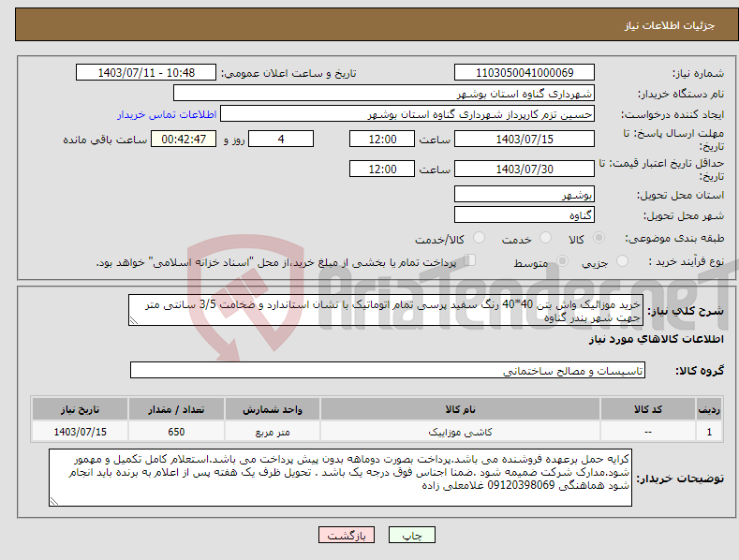Click the requester field حسین تزم
739x560 pixels.
tap(407, 114)
